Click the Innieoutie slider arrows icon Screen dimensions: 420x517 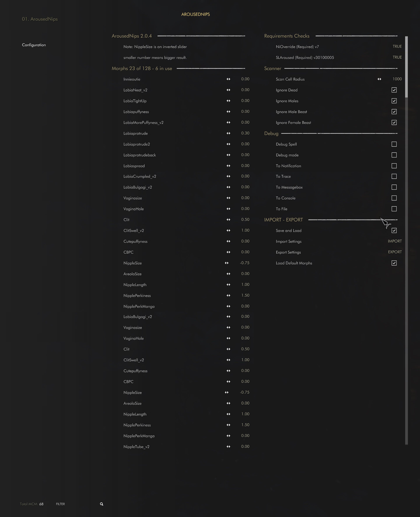click(228, 79)
